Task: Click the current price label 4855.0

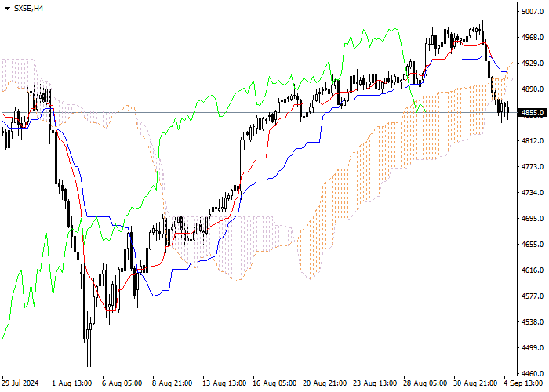Action: [533, 113]
